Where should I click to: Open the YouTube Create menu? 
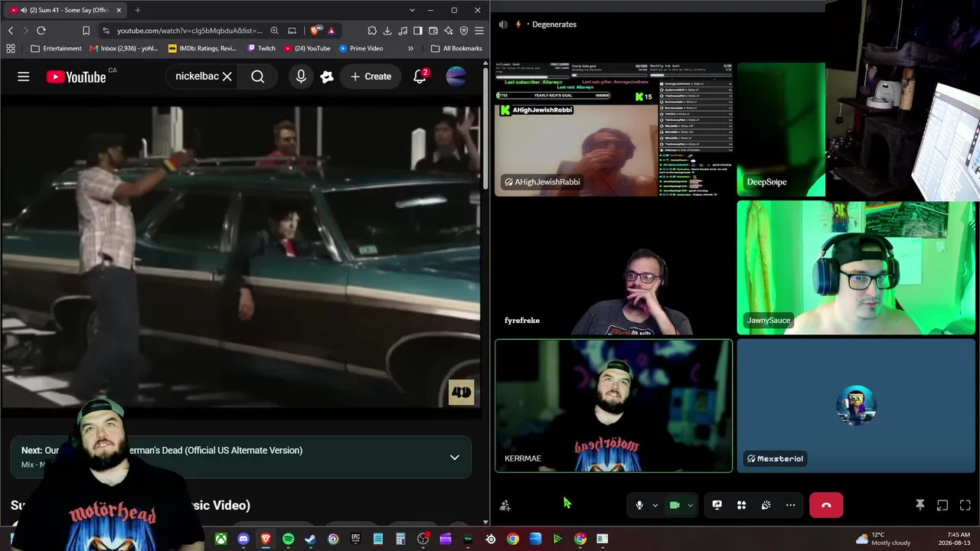(x=371, y=77)
